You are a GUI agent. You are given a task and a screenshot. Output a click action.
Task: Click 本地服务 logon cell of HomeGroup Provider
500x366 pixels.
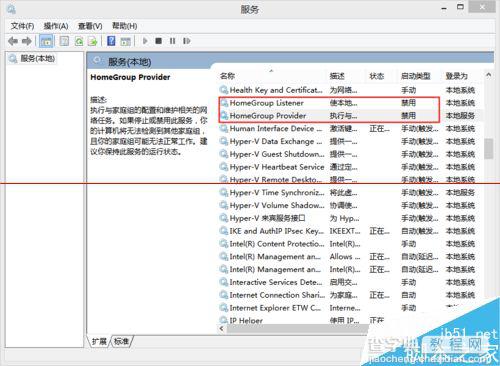(460, 116)
